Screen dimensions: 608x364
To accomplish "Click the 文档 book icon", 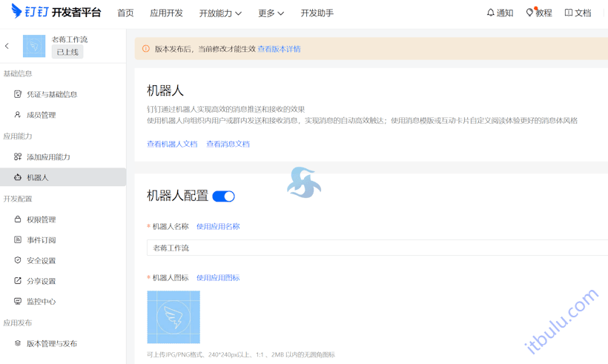I will 569,13.
